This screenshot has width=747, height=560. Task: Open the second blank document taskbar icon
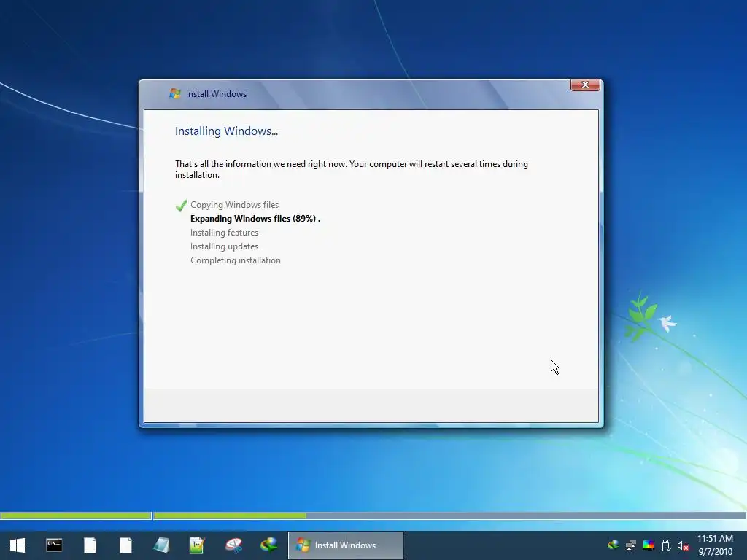tap(125, 545)
